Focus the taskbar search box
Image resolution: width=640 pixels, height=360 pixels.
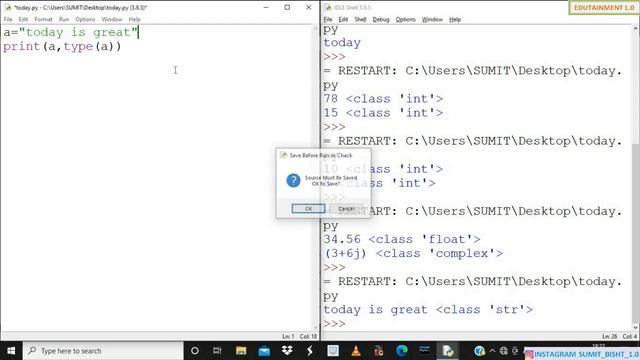[x=103, y=351]
